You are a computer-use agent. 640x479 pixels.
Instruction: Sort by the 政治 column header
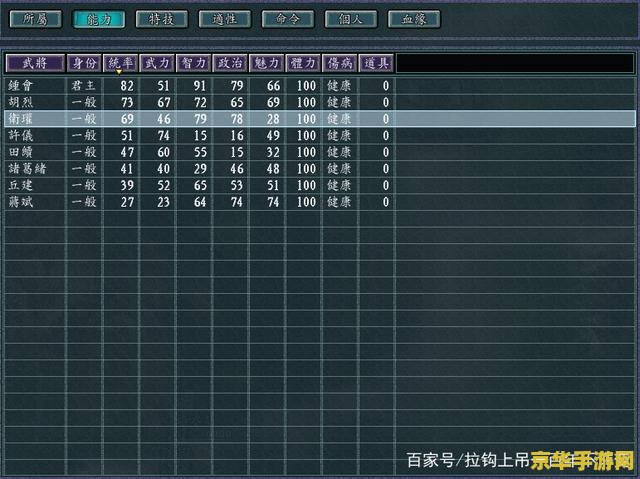[x=230, y=63]
